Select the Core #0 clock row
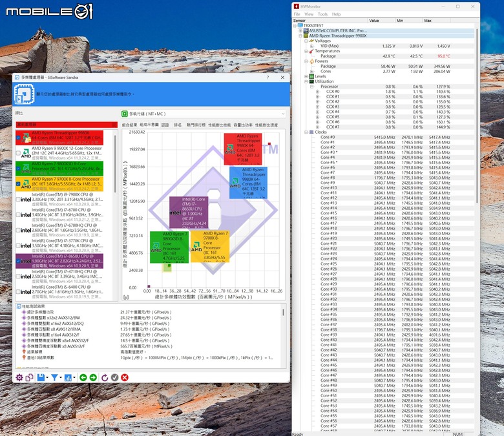The image size is (504, 436). [384, 137]
